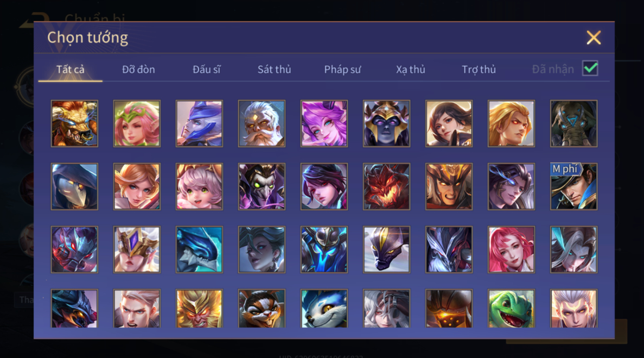644x358 pixels.
Task: Open the Trợ thủ tab
Action: (x=479, y=70)
